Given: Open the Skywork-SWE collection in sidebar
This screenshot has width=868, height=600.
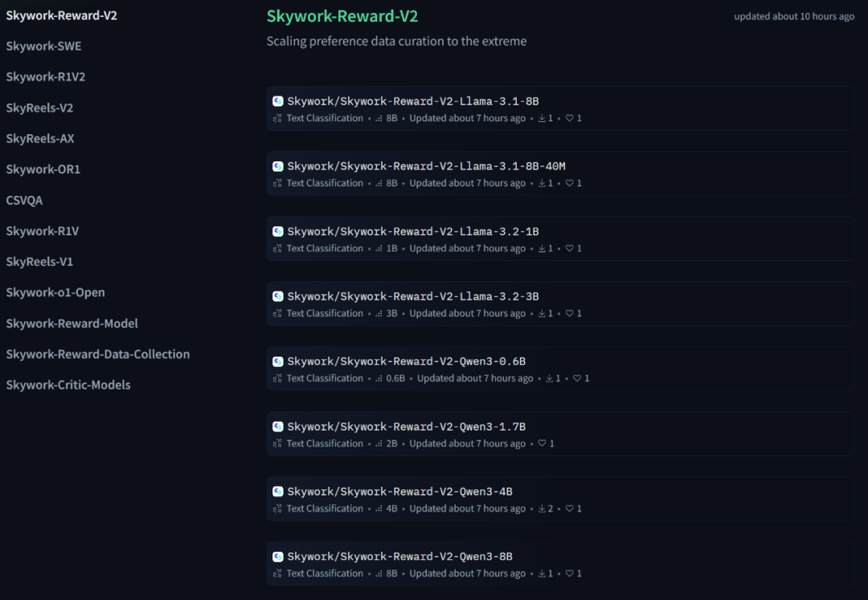Looking at the screenshot, I should pos(43,46).
